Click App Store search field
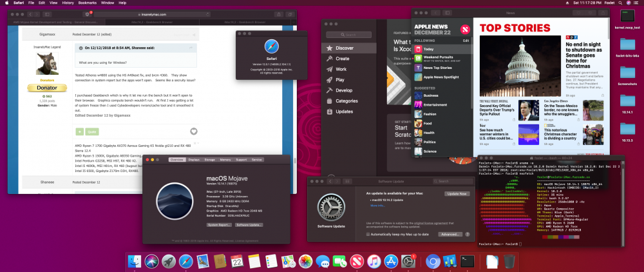Image resolution: width=644 pixels, height=272 pixels. pos(348,35)
